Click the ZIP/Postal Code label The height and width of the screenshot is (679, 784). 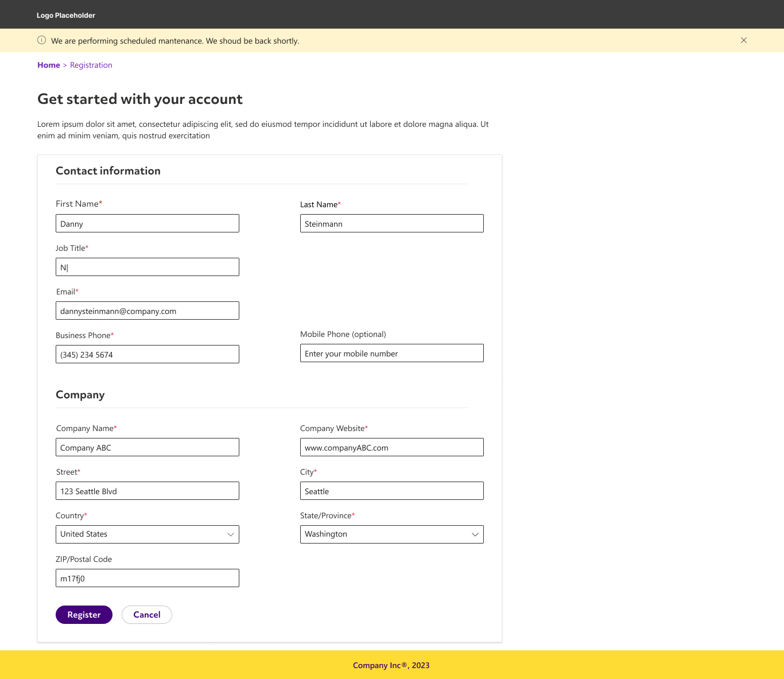pyautogui.click(x=84, y=559)
